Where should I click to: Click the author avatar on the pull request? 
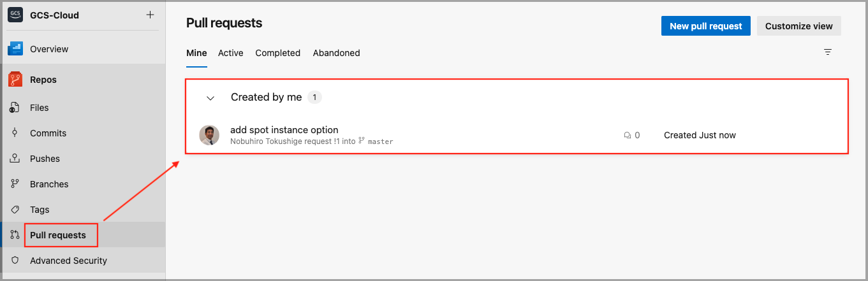[x=209, y=135]
